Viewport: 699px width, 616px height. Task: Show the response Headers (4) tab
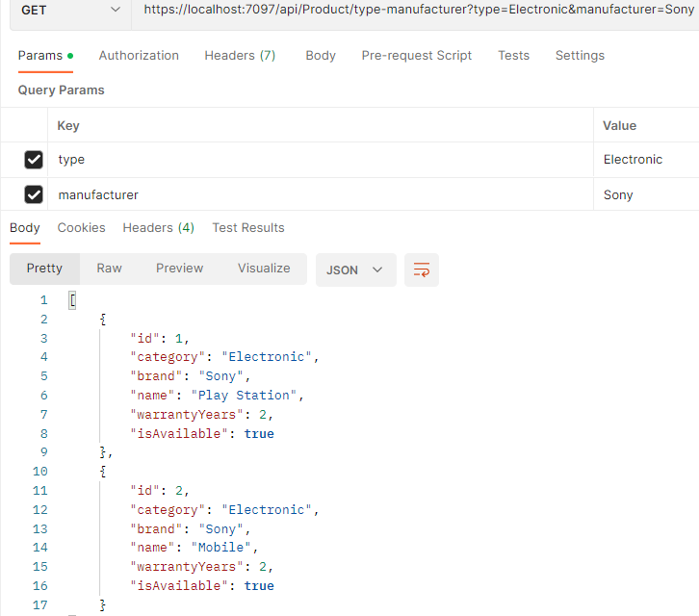pyautogui.click(x=158, y=228)
